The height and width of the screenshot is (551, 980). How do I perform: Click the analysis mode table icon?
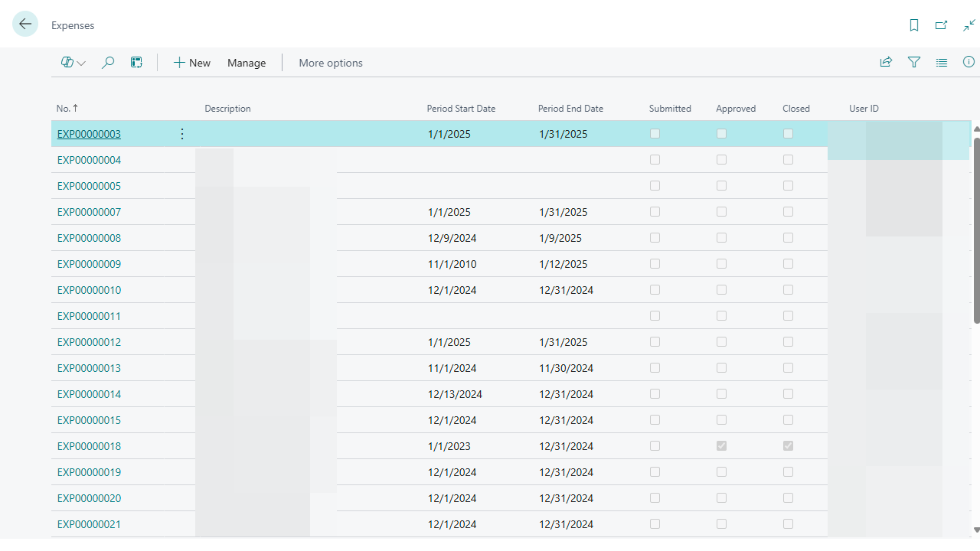point(136,63)
